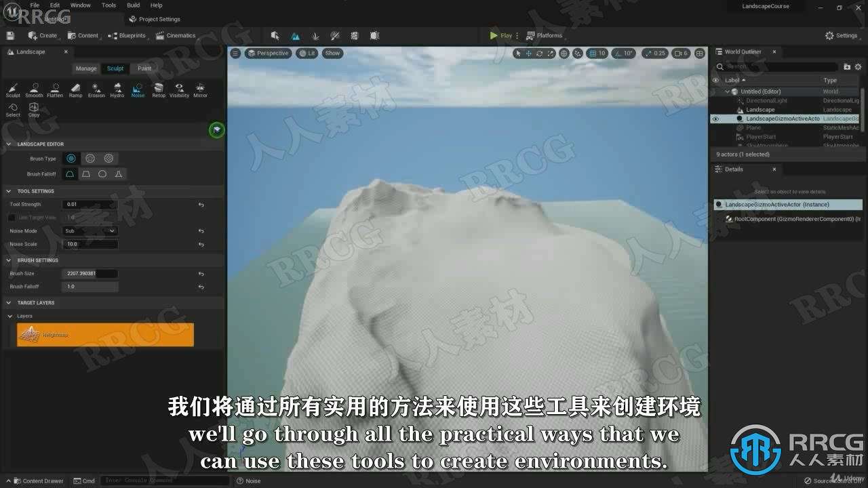Reset Tool Strength to default

coord(201,204)
